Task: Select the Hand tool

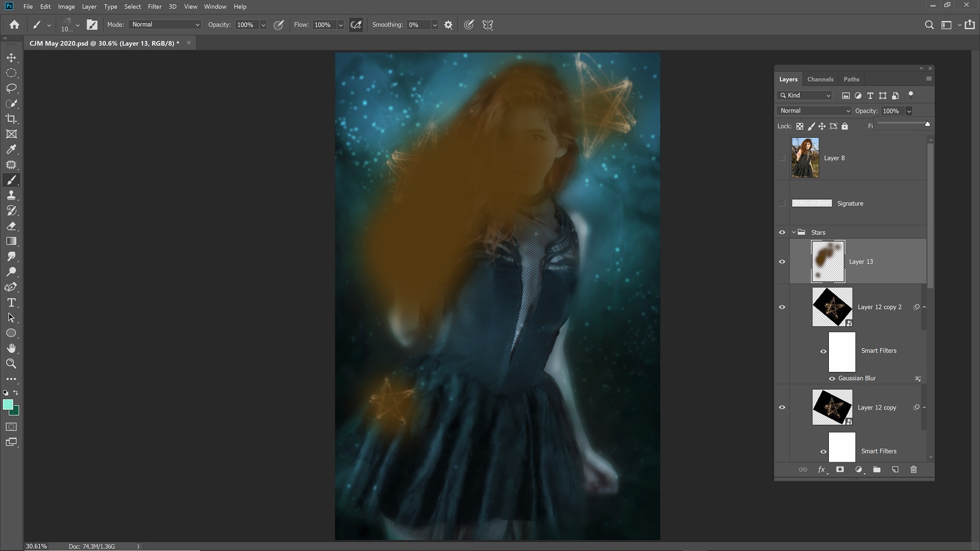Action: pos(11,348)
